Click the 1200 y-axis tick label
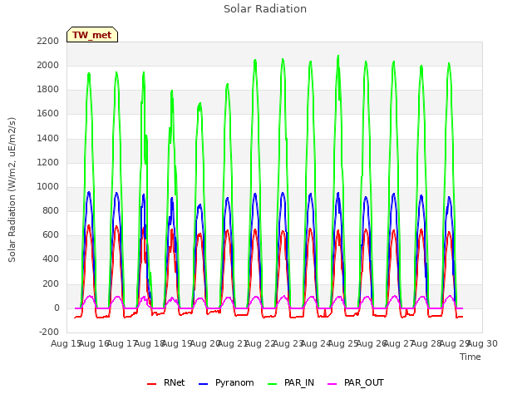532x399 pixels. click(x=48, y=163)
